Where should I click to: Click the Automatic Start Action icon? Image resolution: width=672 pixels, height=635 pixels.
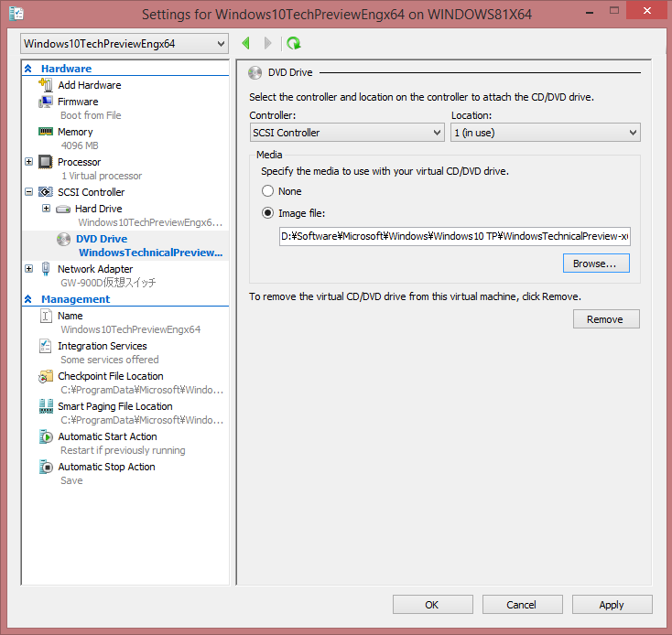[x=46, y=436]
